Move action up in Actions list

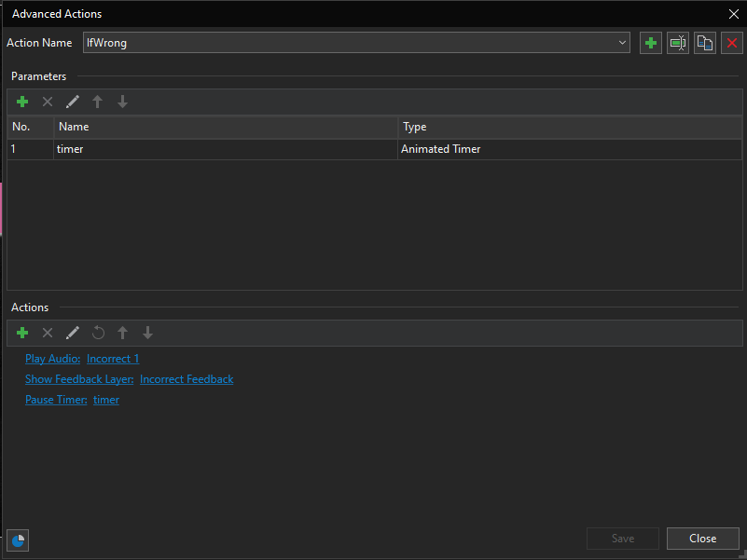coord(123,333)
